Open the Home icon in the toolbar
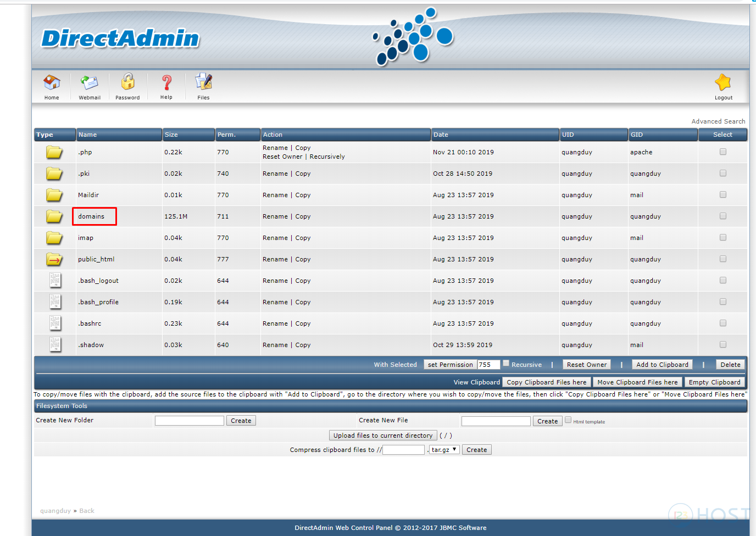The image size is (756, 536). click(52, 83)
